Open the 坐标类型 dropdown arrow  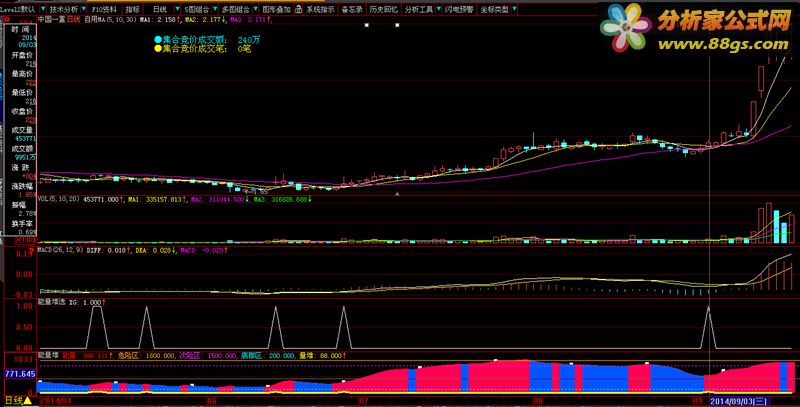click(x=514, y=9)
